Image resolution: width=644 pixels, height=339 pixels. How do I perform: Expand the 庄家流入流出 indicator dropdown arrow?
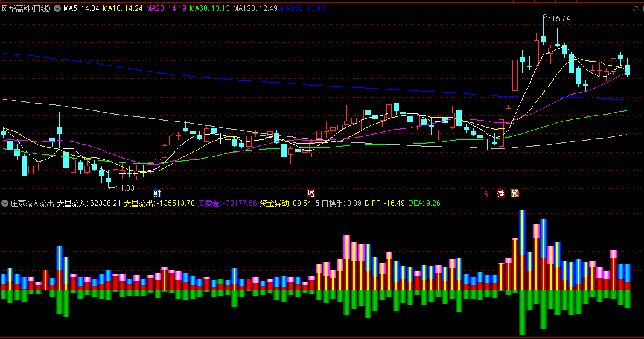click(x=5, y=203)
